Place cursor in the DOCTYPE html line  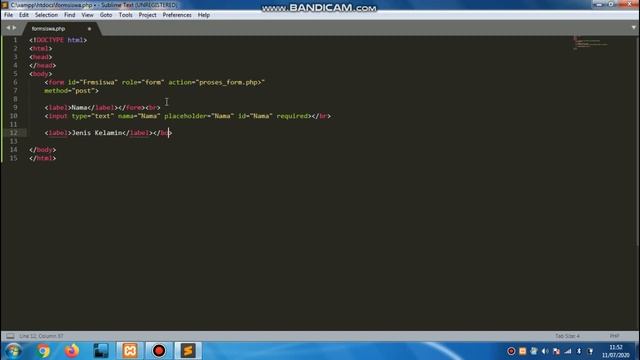(x=58, y=40)
